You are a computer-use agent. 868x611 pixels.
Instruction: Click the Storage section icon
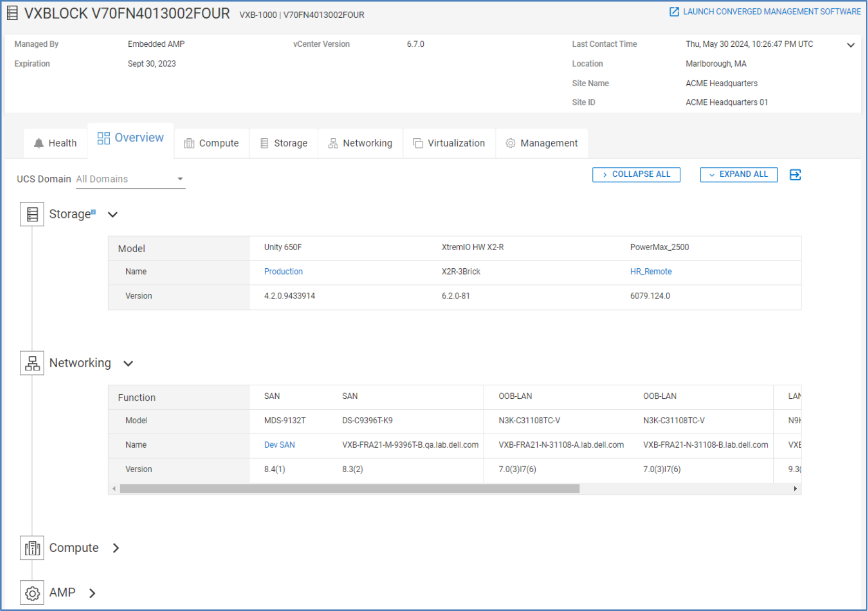click(32, 214)
